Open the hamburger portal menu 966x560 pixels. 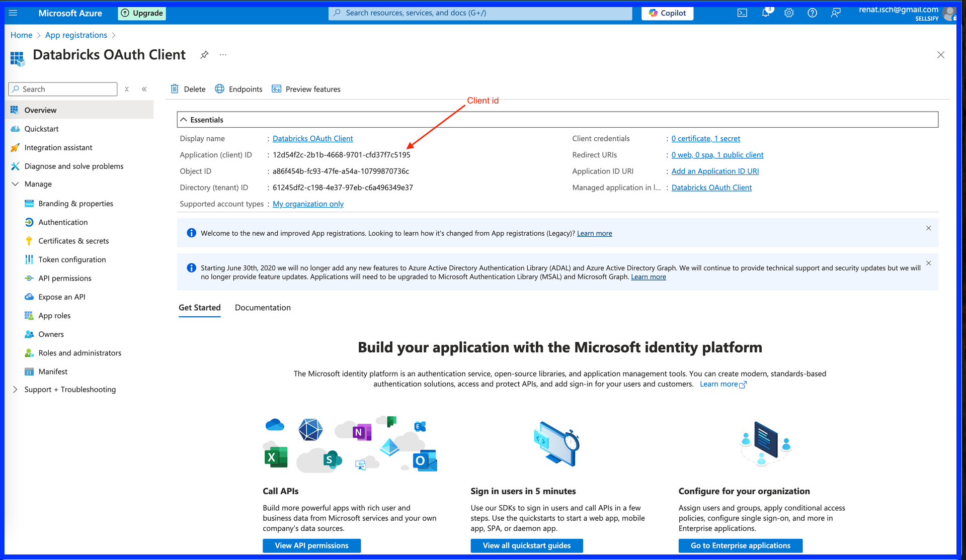coord(13,13)
